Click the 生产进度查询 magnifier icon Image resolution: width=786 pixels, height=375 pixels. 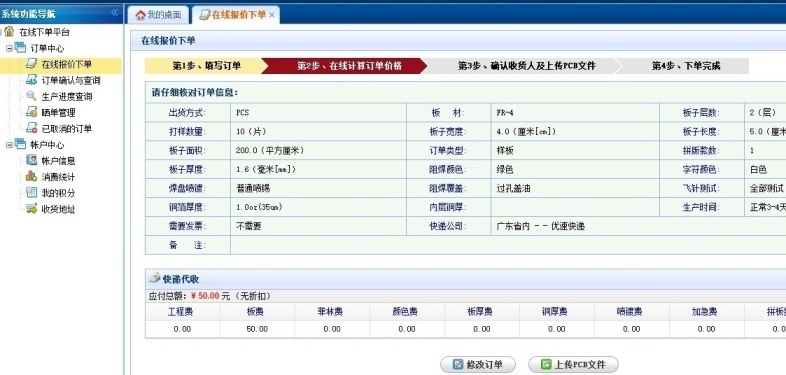[x=32, y=96]
